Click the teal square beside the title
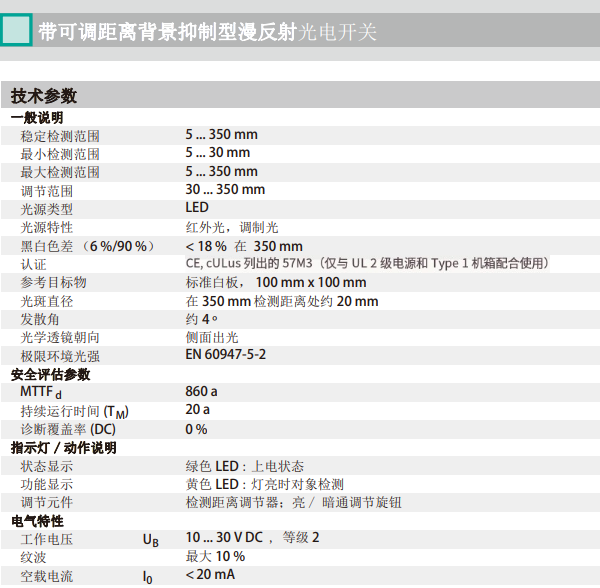Image resolution: width=600 pixels, height=588 pixels. coord(14,32)
